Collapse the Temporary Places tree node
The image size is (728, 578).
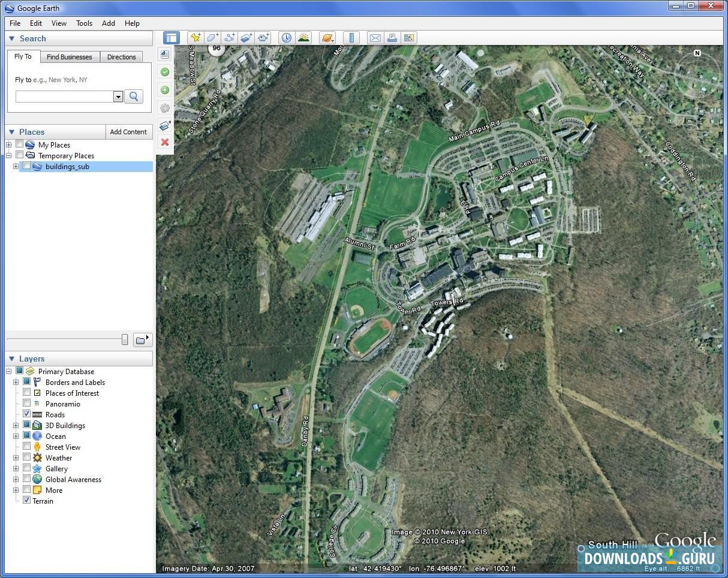[x=9, y=155]
